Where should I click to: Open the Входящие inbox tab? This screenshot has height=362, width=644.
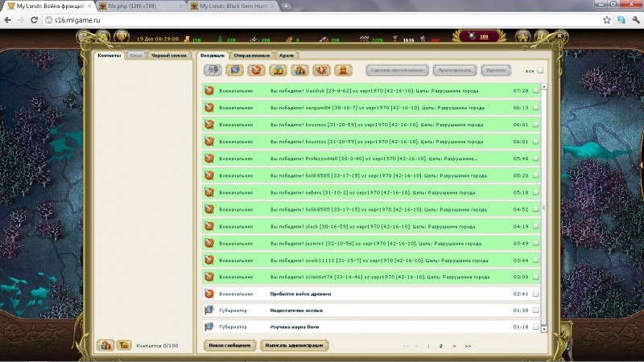[x=213, y=56]
